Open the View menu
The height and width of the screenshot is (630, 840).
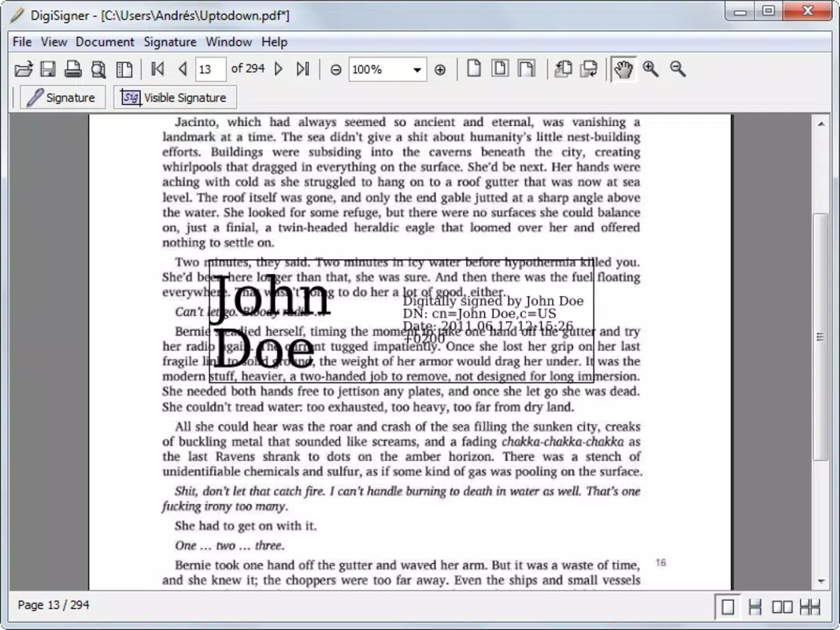(54, 42)
